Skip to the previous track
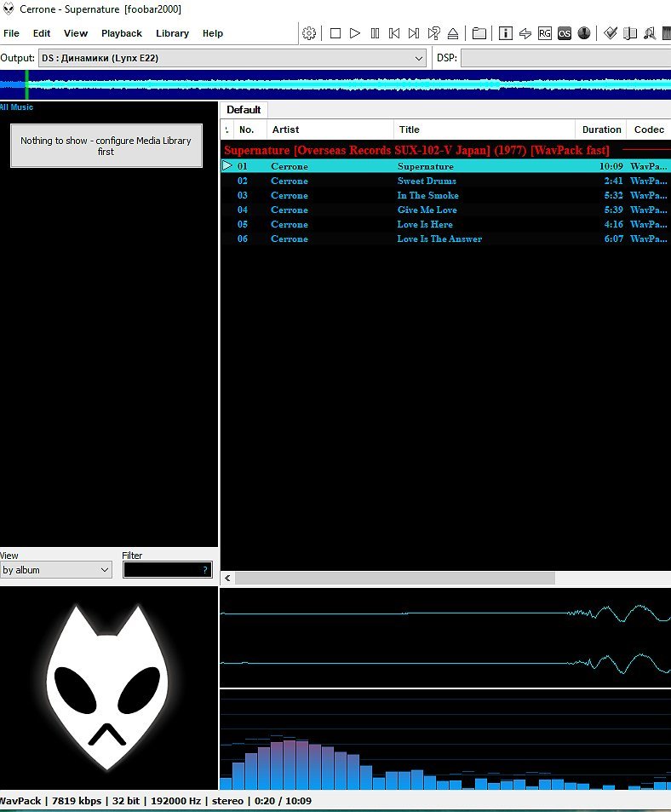The width and height of the screenshot is (671, 812). tap(394, 33)
